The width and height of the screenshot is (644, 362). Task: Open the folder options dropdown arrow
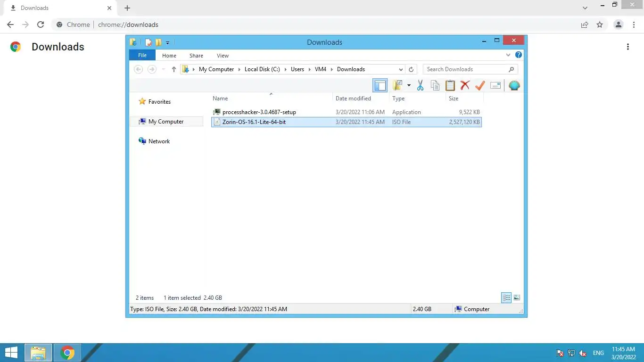pos(409,85)
